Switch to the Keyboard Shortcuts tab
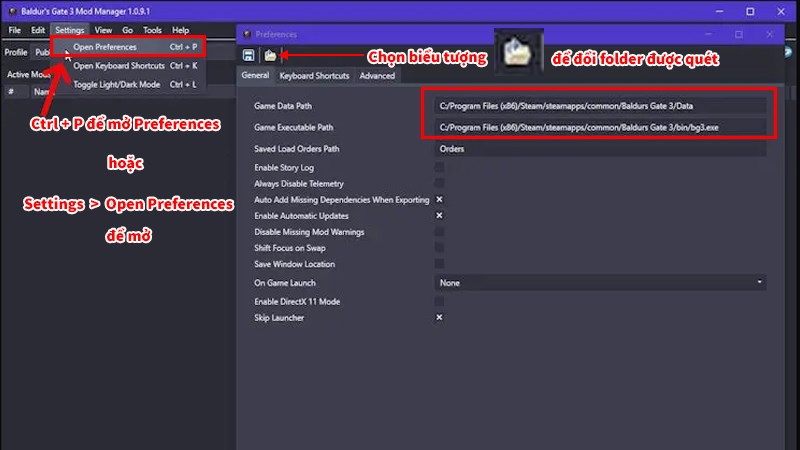This screenshot has height=450, width=800. [314, 76]
